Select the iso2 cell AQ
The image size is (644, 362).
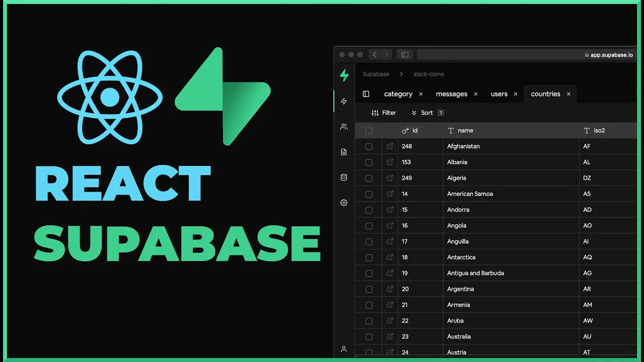[608, 257]
